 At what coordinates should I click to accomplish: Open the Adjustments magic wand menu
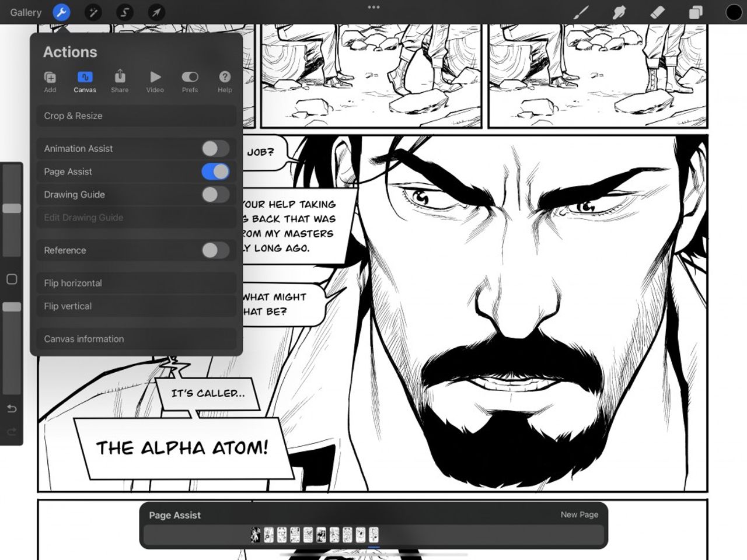point(93,12)
